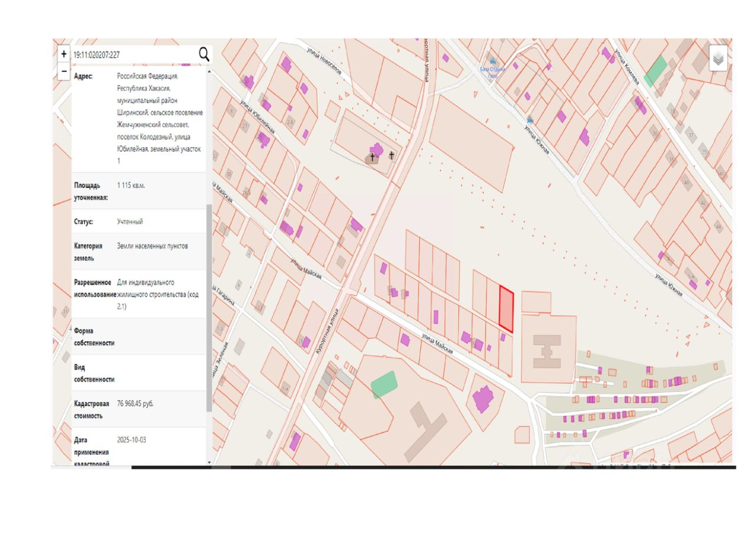
Task: Click the "Площадь уточненная:" label
Action: (x=91, y=191)
